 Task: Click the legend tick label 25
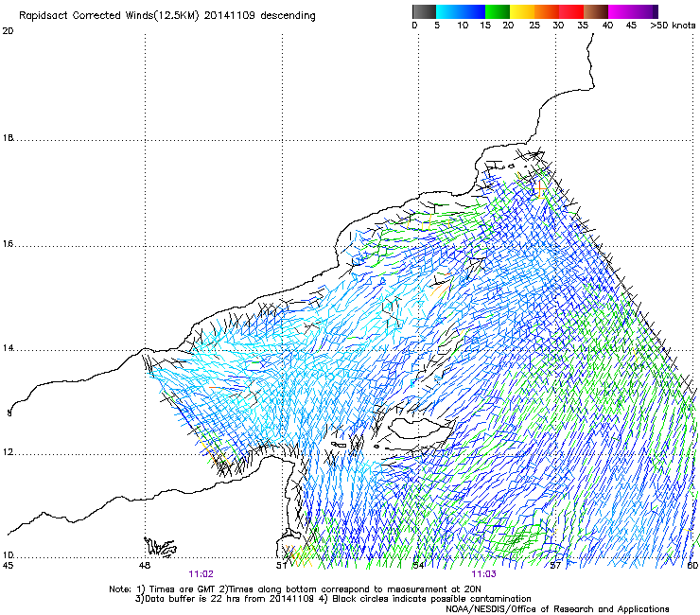pyautogui.click(x=534, y=26)
